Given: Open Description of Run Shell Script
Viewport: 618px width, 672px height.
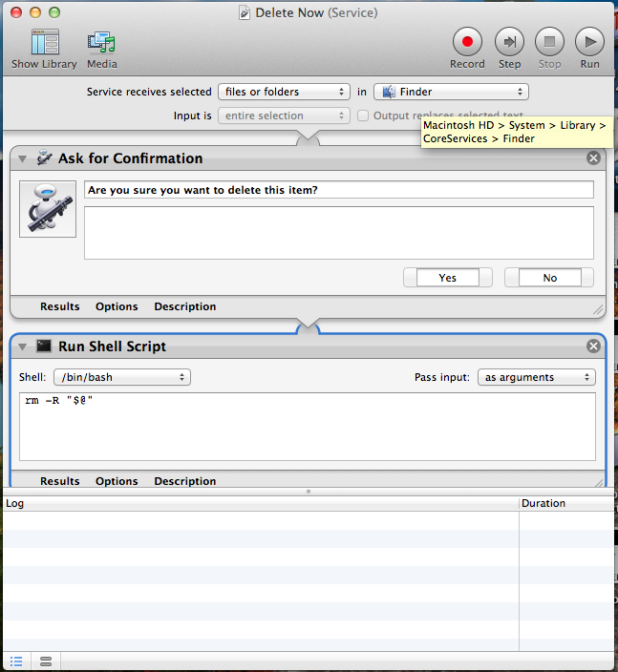Looking at the screenshot, I should pos(185,481).
